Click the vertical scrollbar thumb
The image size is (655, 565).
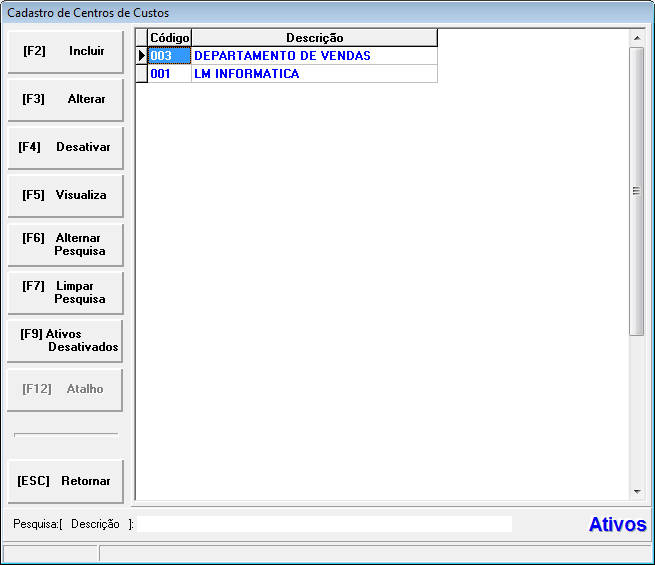637,190
